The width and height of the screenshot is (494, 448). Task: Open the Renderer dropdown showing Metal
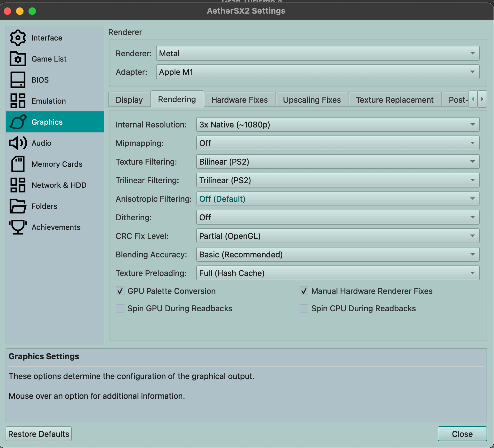click(318, 54)
